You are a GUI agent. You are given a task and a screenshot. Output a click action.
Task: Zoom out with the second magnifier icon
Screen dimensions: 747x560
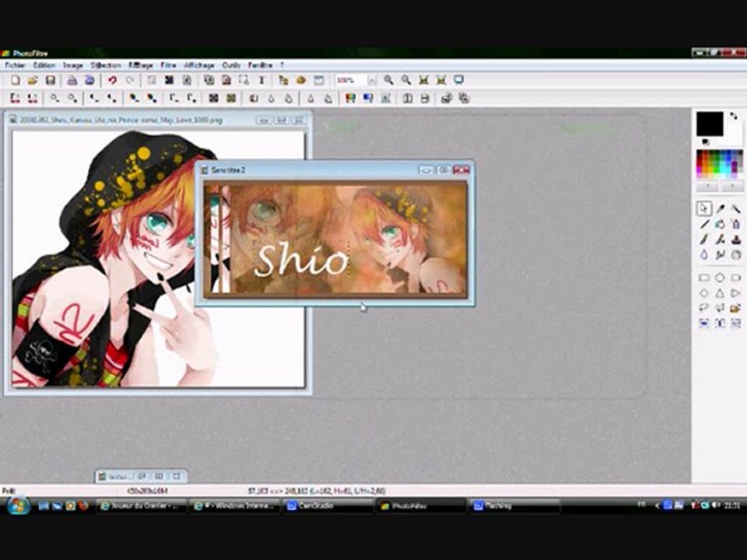click(406, 80)
